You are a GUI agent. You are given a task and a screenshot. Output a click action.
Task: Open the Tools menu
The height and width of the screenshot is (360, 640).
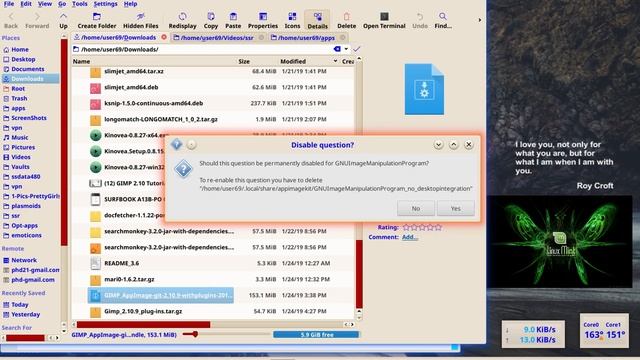[80, 4]
